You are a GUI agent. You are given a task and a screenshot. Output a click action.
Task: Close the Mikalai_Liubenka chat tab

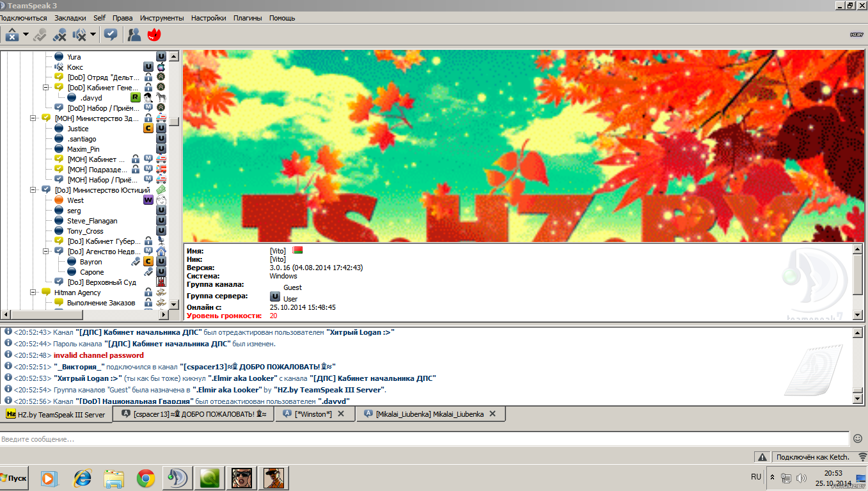coord(493,414)
